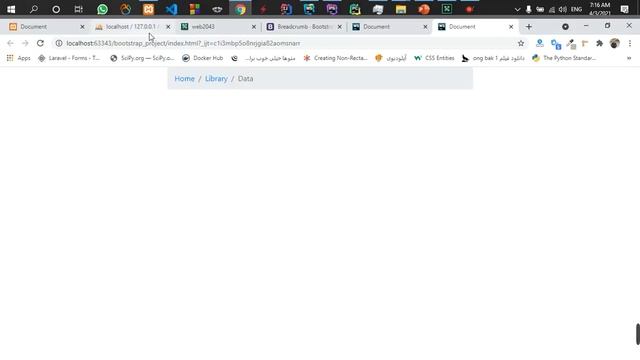The width and height of the screenshot is (640, 360).
Task: Open the Apps bookmarks shortcut
Action: (x=18, y=58)
